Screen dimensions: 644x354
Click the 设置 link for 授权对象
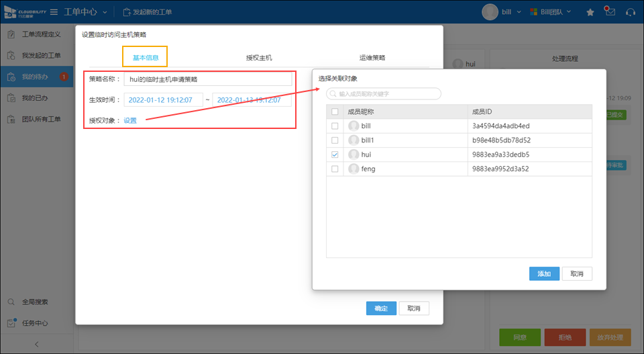[x=130, y=121]
